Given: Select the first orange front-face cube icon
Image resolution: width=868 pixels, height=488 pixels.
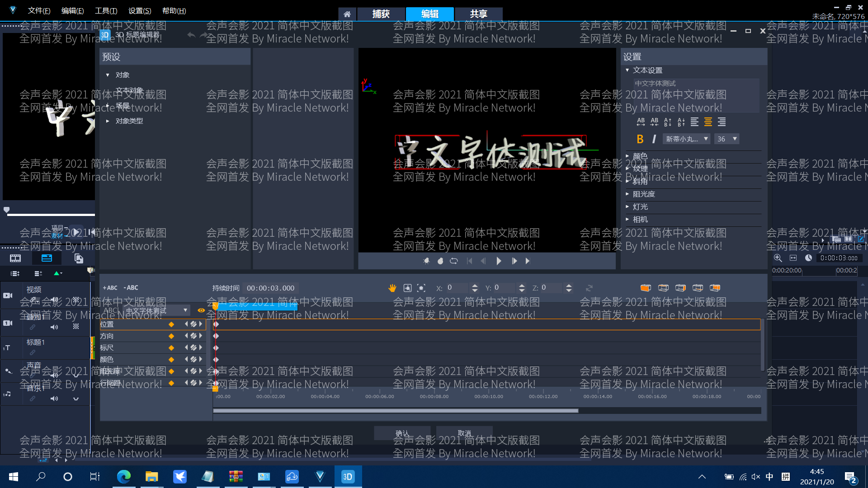Looking at the screenshot, I should (x=646, y=288).
